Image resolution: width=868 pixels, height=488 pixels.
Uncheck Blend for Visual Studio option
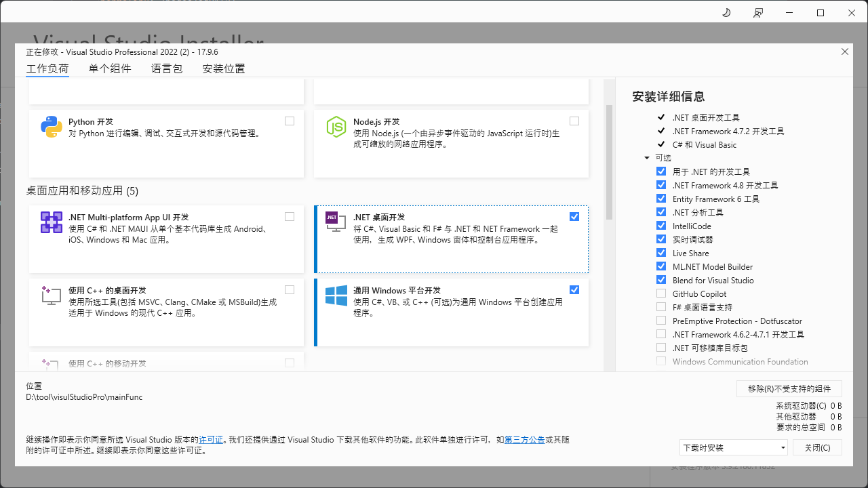pos(661,280)
